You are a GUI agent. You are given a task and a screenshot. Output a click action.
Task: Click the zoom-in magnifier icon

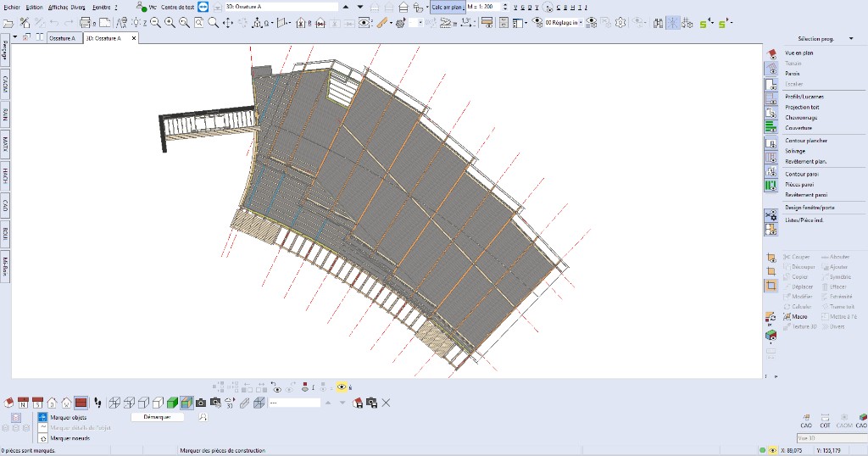[x=170, y=23]
